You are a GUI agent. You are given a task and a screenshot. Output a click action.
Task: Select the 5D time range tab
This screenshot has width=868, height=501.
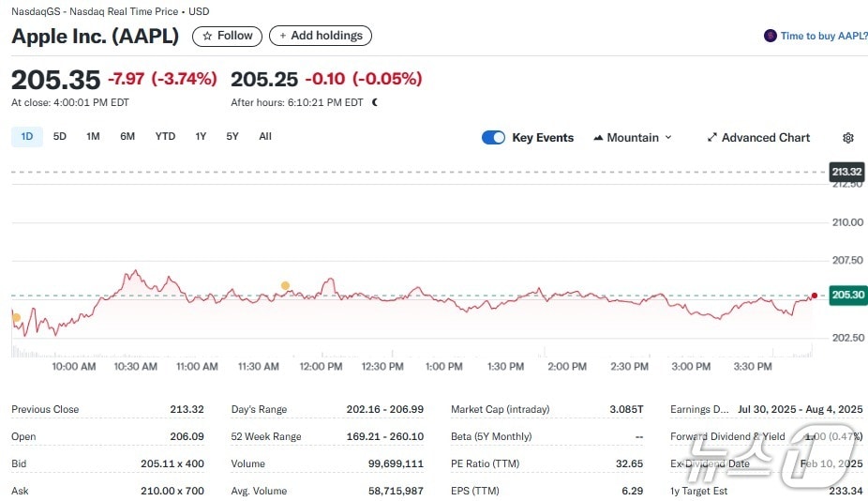pos(60,136)
